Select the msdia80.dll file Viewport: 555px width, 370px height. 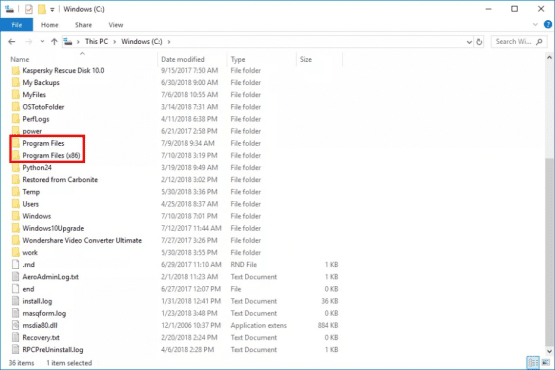tap(40, 325)
